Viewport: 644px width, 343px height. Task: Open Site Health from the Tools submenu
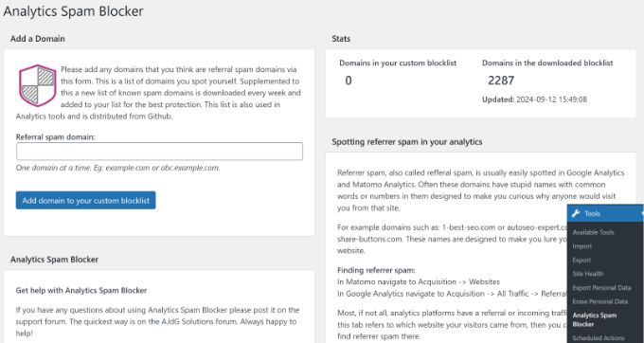(x=588, y=274)
